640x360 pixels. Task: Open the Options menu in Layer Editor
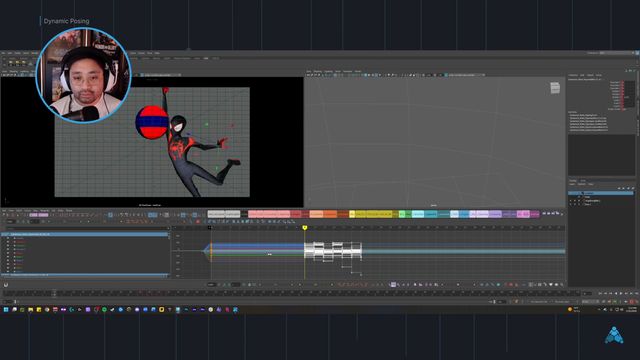[x=582, y=184]
